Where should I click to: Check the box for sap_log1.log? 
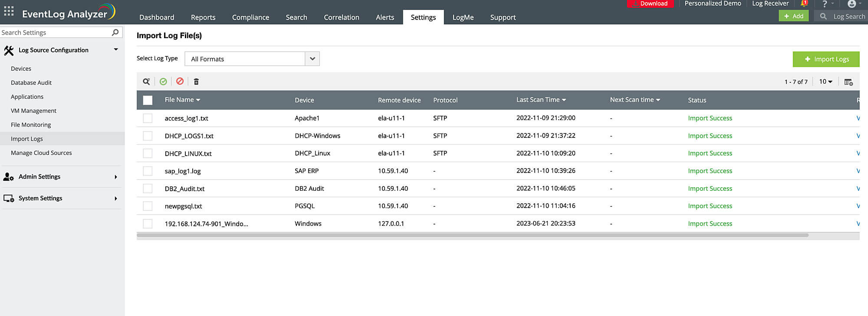pos(148,171)
